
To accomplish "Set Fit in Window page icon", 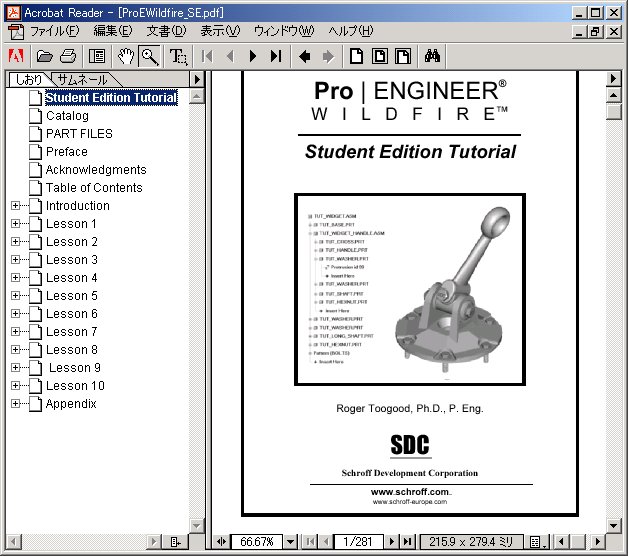I will point(379,56).
